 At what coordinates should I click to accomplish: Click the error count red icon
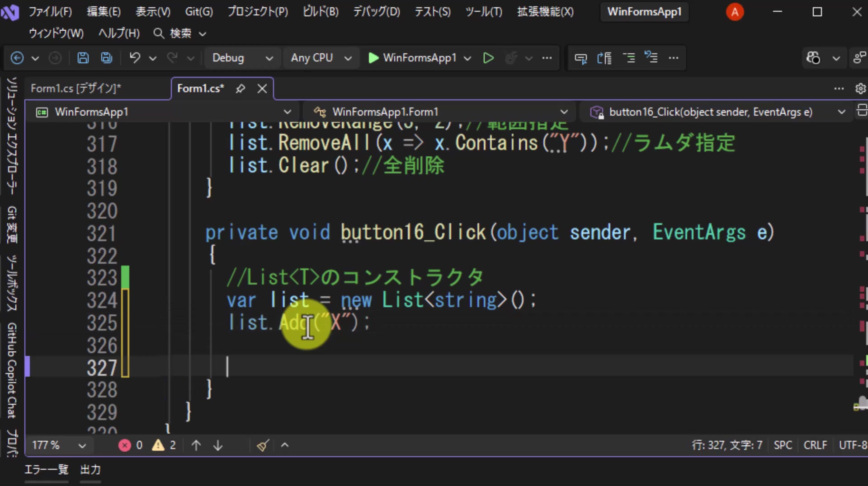coord(125,445)
